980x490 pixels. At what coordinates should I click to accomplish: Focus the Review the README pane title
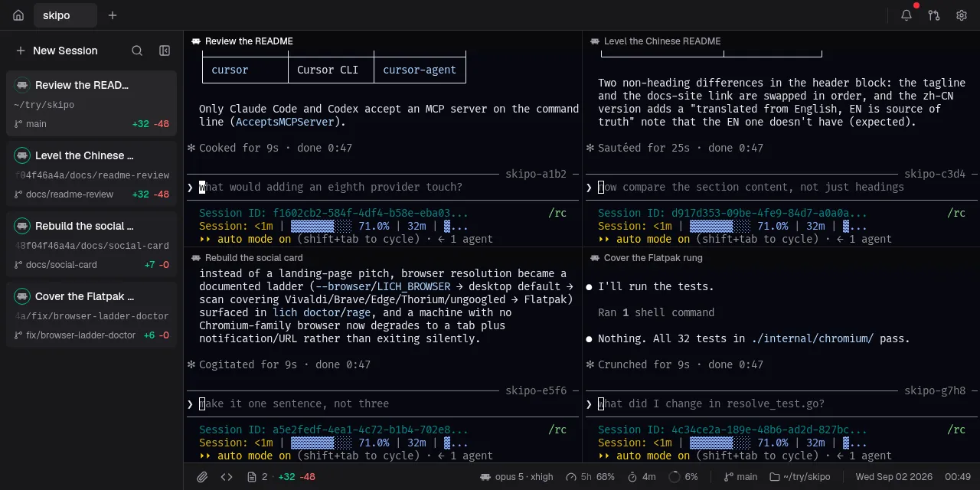pos(249,41)
